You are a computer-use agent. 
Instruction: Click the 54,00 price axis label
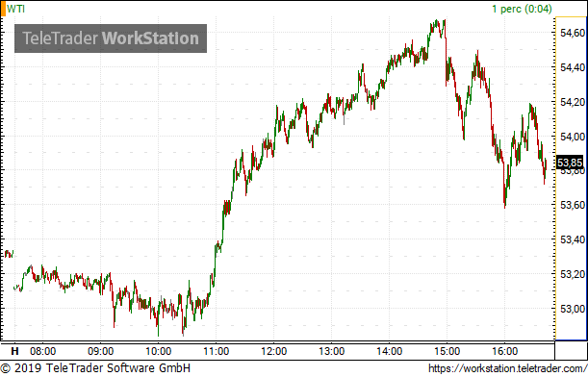pos(573,137)
